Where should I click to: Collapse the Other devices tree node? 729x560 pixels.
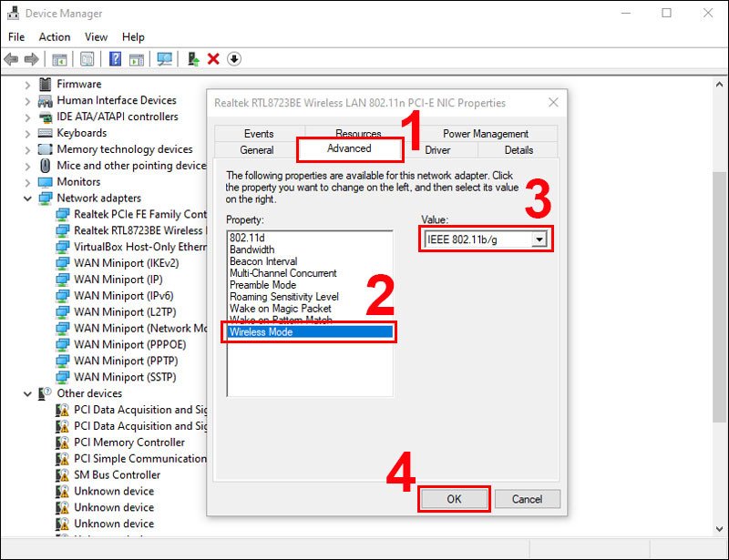26,393
